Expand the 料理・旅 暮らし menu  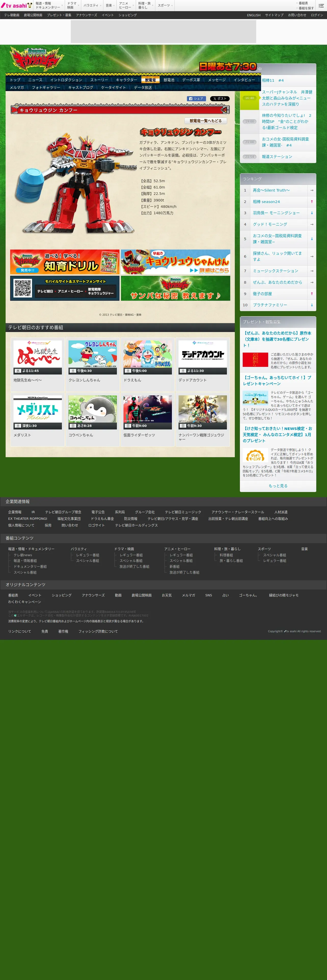click(146, 5)
